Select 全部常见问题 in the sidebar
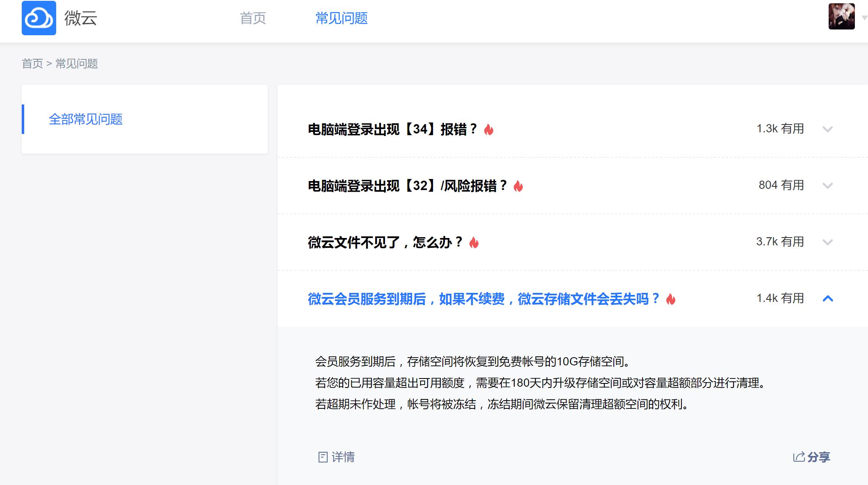The width and height of the screenshot is (868, 485). click(x=86, y=119)
